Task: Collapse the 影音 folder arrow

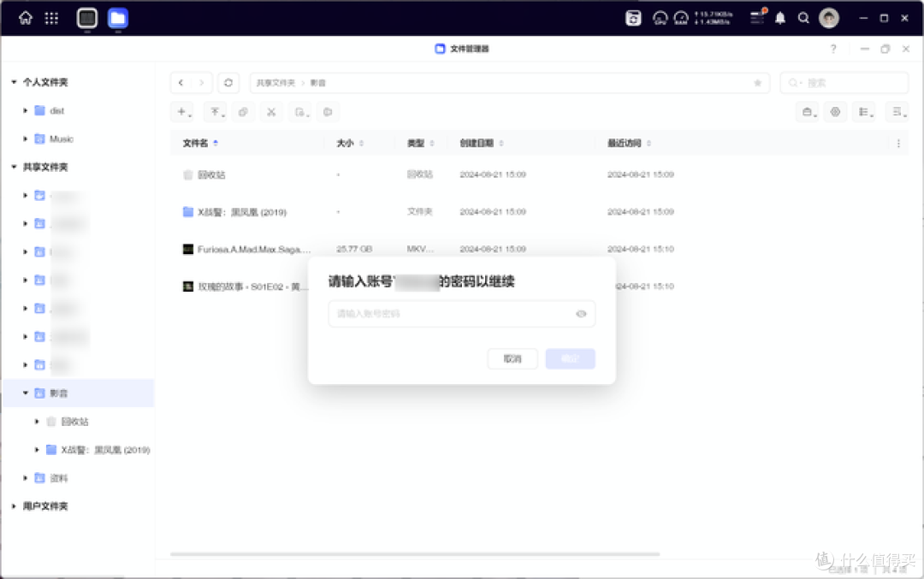Action: 26,393
